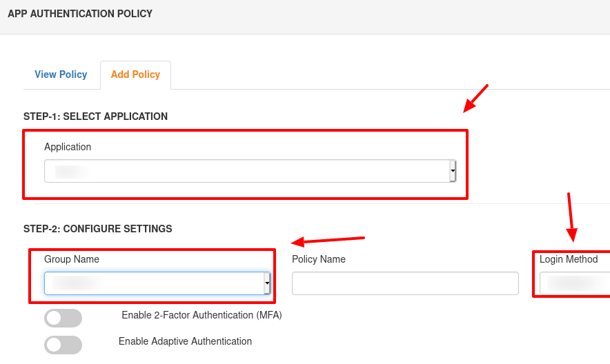
Task: Enable the 2-Factor Authentication (MFA) toggle
Action: tap(63, 318)
